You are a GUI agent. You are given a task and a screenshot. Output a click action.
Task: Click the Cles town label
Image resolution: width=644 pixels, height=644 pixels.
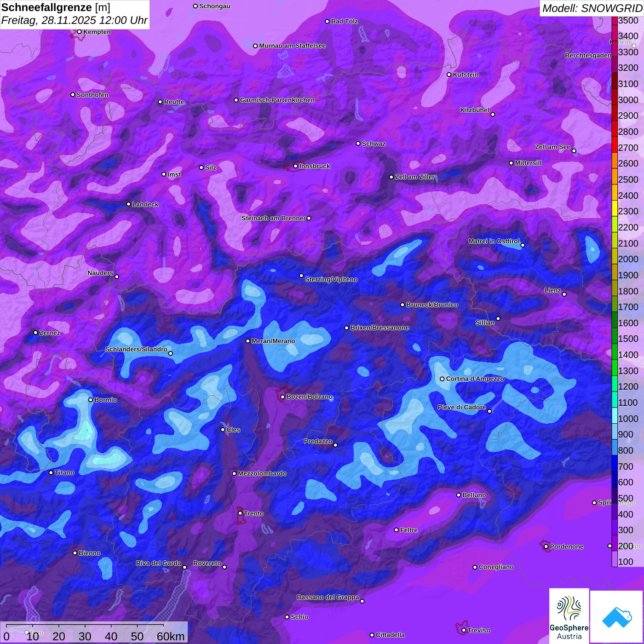pos(233,430)
